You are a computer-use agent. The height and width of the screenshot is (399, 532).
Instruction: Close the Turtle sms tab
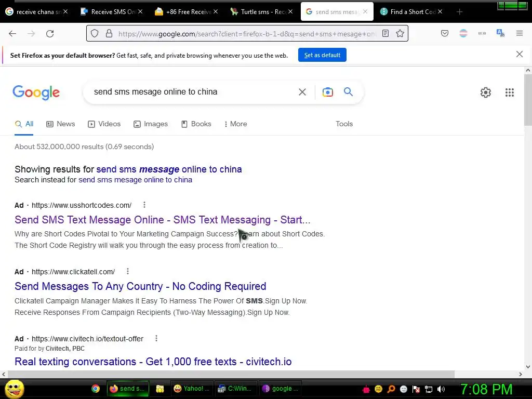[x=290, y=11]
